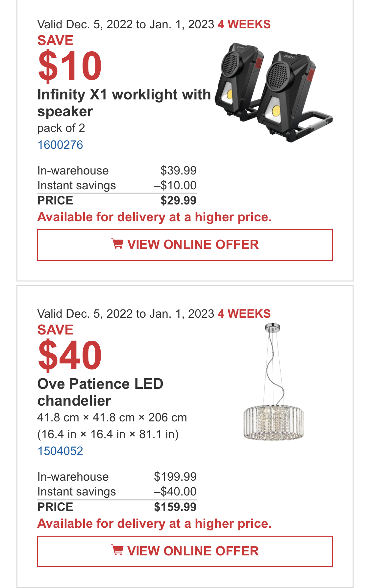Click the chandelier final price $159.99
The height and width of the screenshot is (588, 370).
pyautogui.click(x=175, y=507)
